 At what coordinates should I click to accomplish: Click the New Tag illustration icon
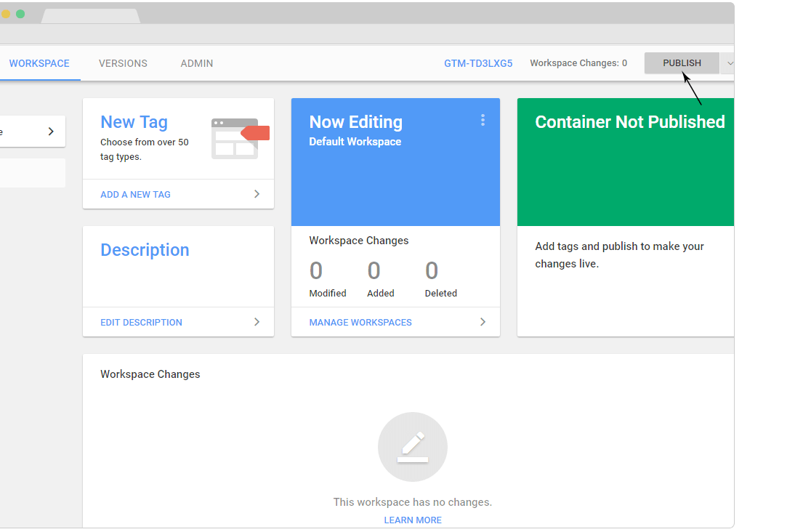coord(240,138)
